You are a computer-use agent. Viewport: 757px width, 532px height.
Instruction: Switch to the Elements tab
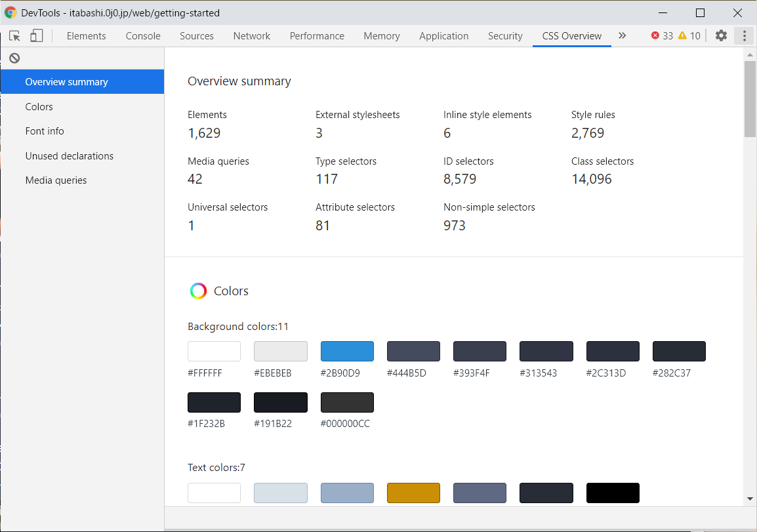(x=86, y=36)
